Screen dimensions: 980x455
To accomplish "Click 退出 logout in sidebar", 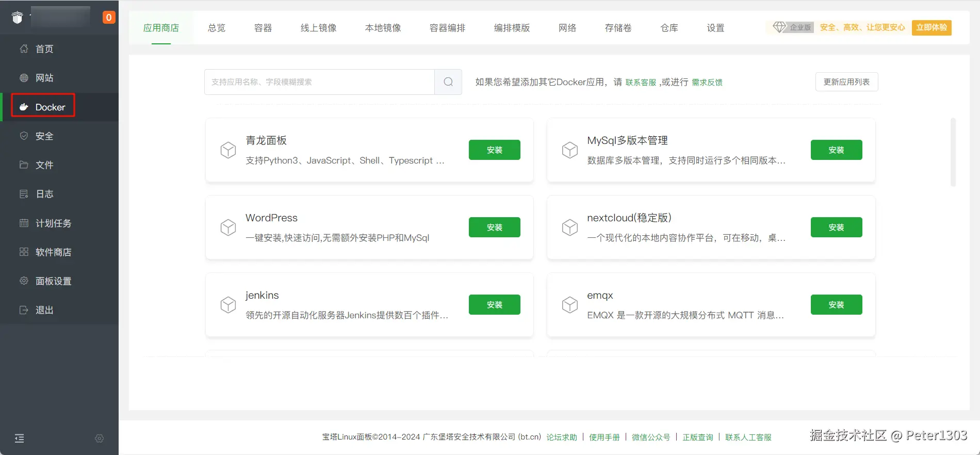I will coord(59,310).
